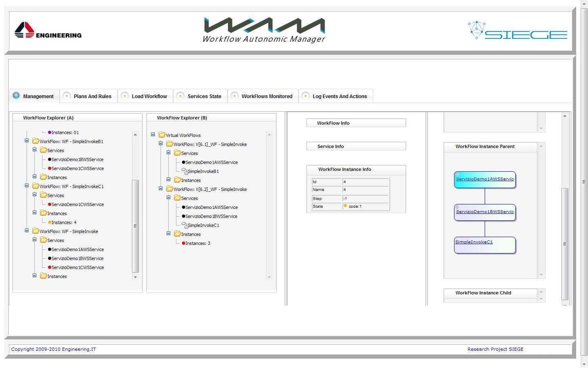Toggle the blue indicator on Management tab
The width and height of the screenshot is (588, 368).
pyautogui.click(x=16, y=96)
